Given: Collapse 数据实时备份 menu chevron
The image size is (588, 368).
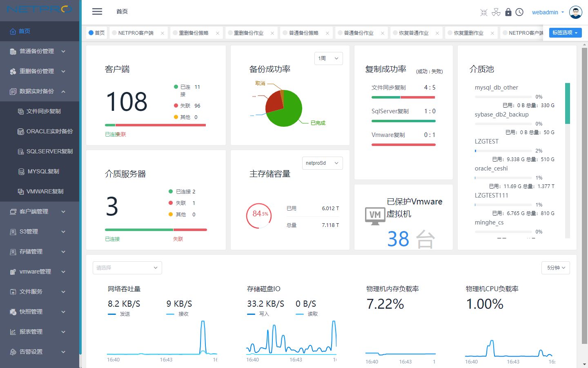Looking at the screenshot, I should point(63,91).
